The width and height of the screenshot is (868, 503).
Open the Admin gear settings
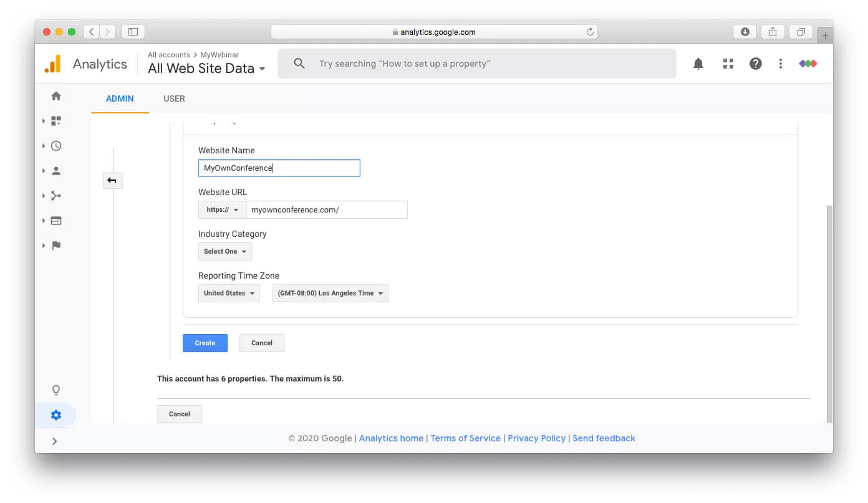point(55,414)
